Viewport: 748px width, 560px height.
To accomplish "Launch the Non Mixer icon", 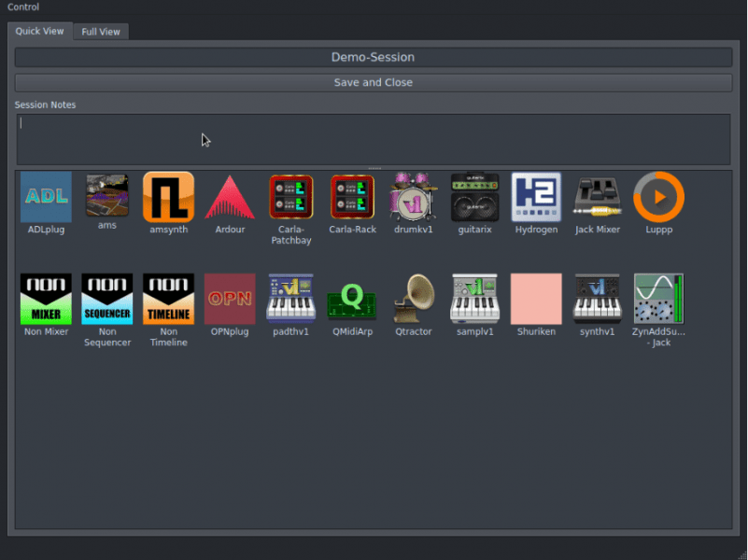I will click(x=46, y=299).
